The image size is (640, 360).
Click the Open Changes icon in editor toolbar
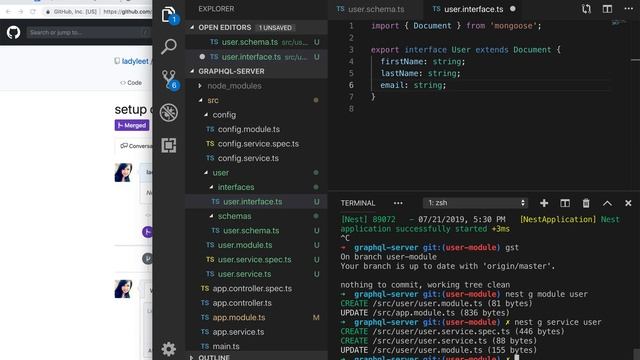tap(586, 9)
